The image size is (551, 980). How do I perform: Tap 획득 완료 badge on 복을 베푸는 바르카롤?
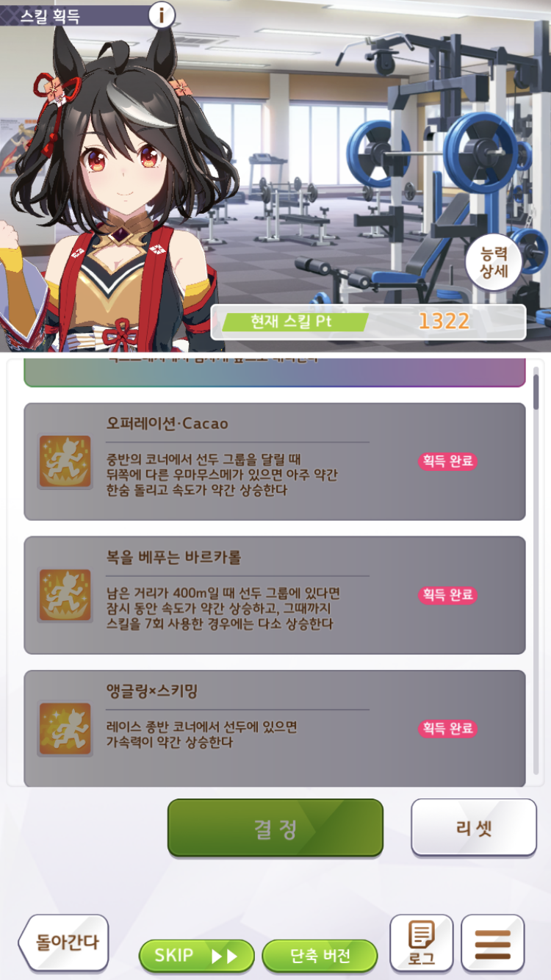(448, 594)
